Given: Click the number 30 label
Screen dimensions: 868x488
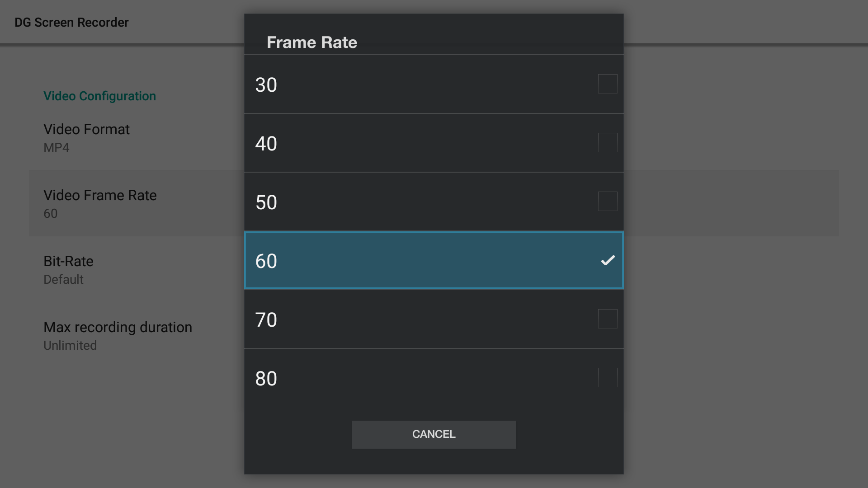Looking at the screenshot, I should tap(266, 85).
